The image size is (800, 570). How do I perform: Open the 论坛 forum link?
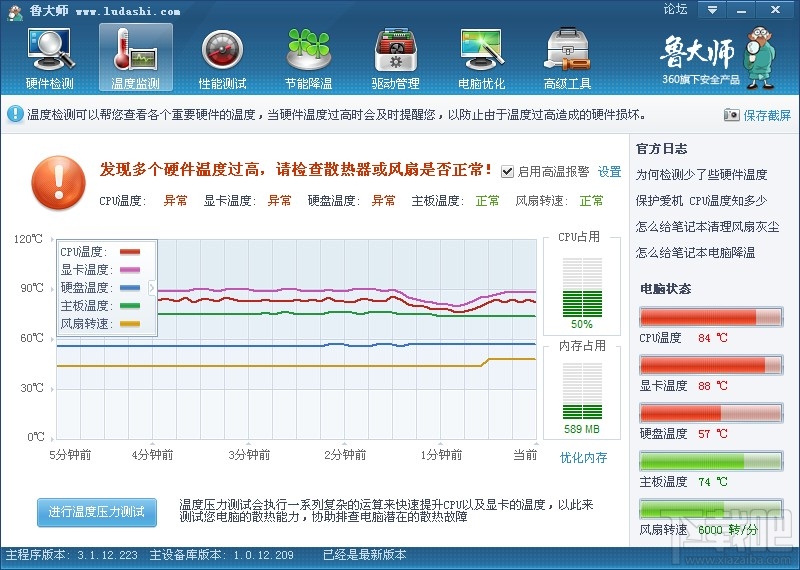675,9
